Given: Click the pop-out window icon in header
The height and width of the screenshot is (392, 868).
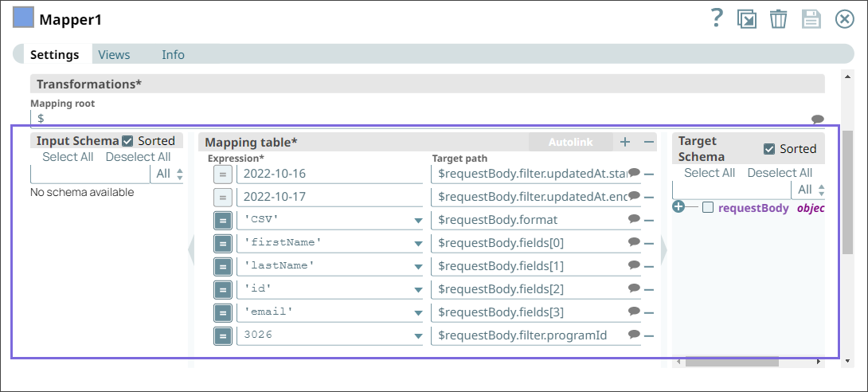Looking at the screenshot, I should click(x=747, y=19).
